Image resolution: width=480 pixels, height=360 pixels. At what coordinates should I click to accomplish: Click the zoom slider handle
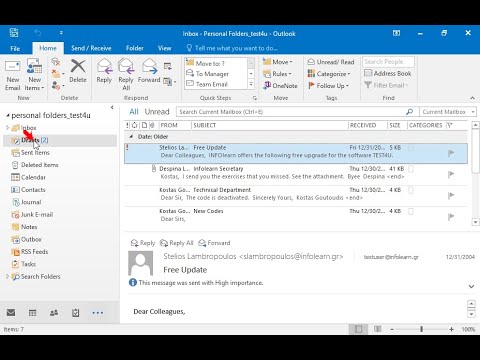(421, 329)
